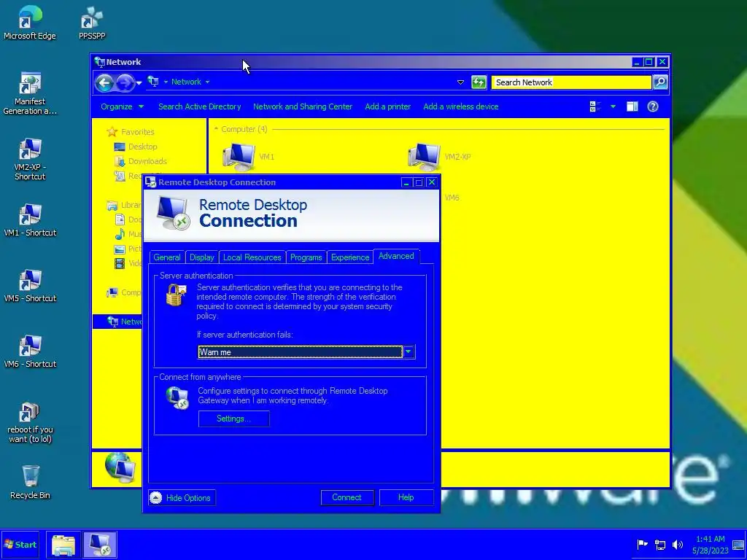Select Recycle Bin on desktop
The image size is (747, 560).
(29, 482)
